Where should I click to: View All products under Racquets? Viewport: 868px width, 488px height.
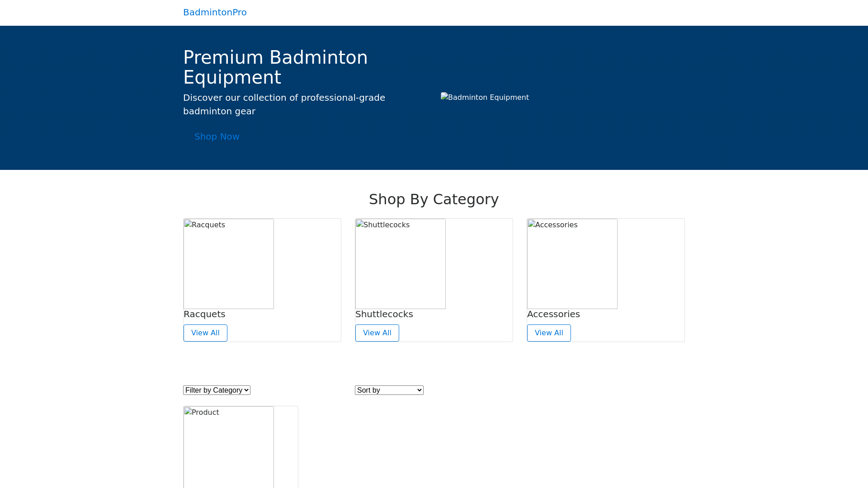click(205, 333)
